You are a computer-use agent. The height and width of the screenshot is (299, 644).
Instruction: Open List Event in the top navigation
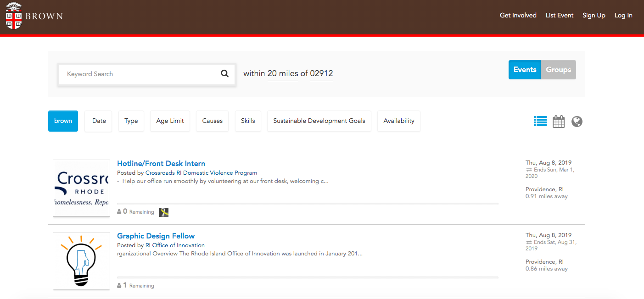[560, 16]
